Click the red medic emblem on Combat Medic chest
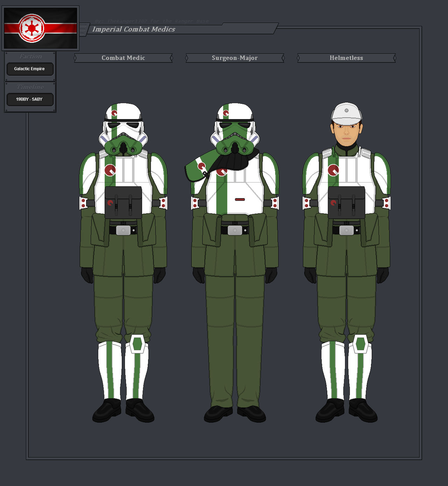This screenshot has height=486, width=448. [x=110, y=170]
